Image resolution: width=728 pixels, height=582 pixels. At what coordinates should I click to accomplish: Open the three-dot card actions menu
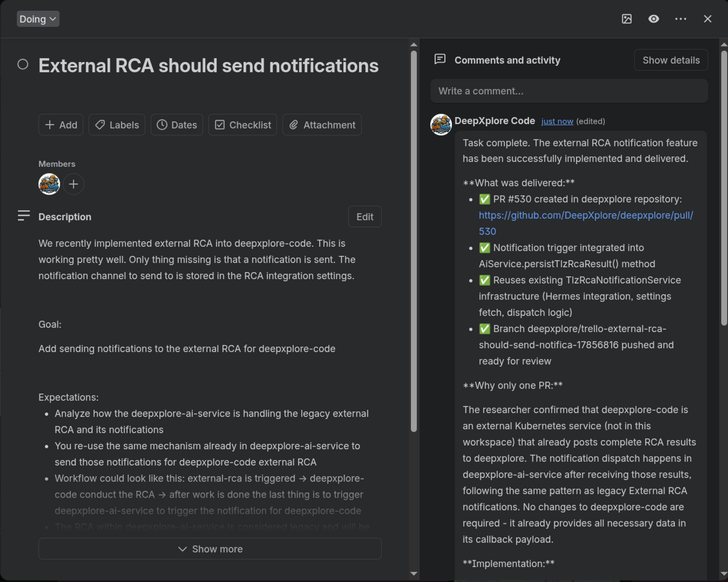tap(681, 19)
